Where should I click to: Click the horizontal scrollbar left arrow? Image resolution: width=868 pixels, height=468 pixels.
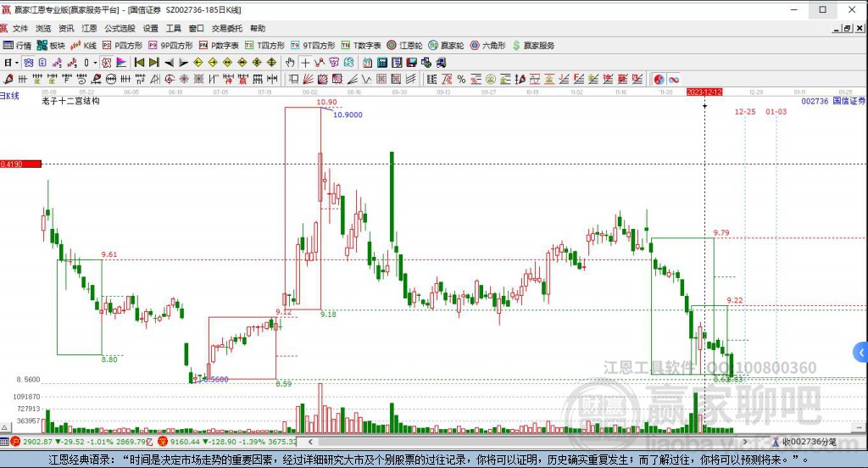coord(310,442)
